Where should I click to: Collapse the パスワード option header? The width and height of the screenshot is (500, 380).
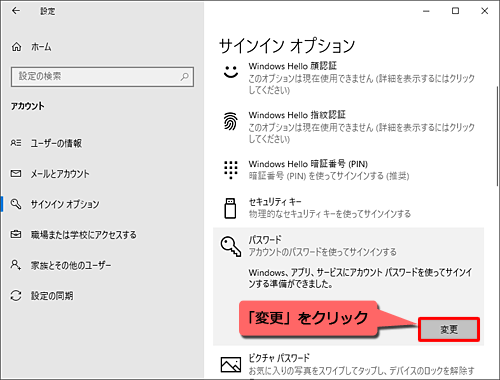[x=348, y=246]
